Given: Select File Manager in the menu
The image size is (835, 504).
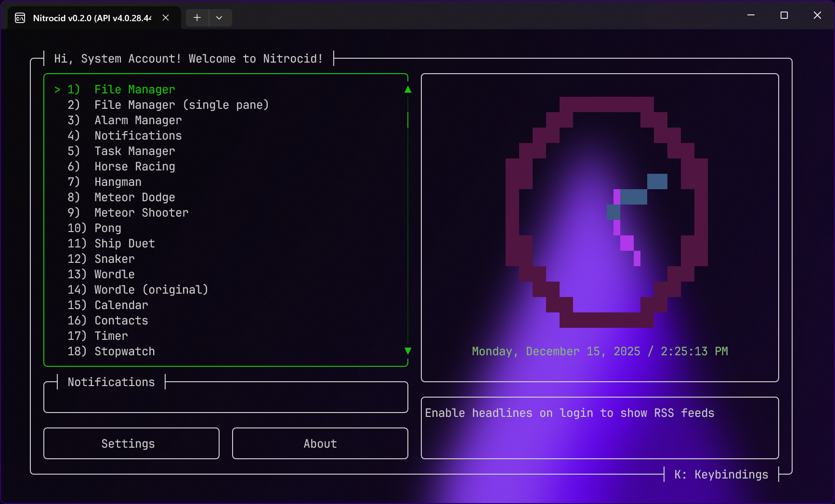Looking at the screenshot, I should 134,90.
